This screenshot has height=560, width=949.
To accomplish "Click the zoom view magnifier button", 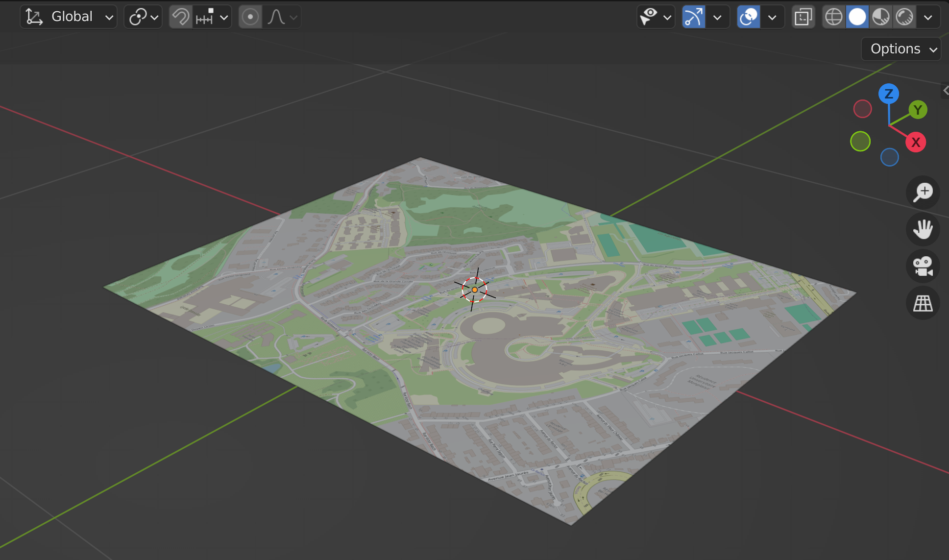I will tap(923, 192).
